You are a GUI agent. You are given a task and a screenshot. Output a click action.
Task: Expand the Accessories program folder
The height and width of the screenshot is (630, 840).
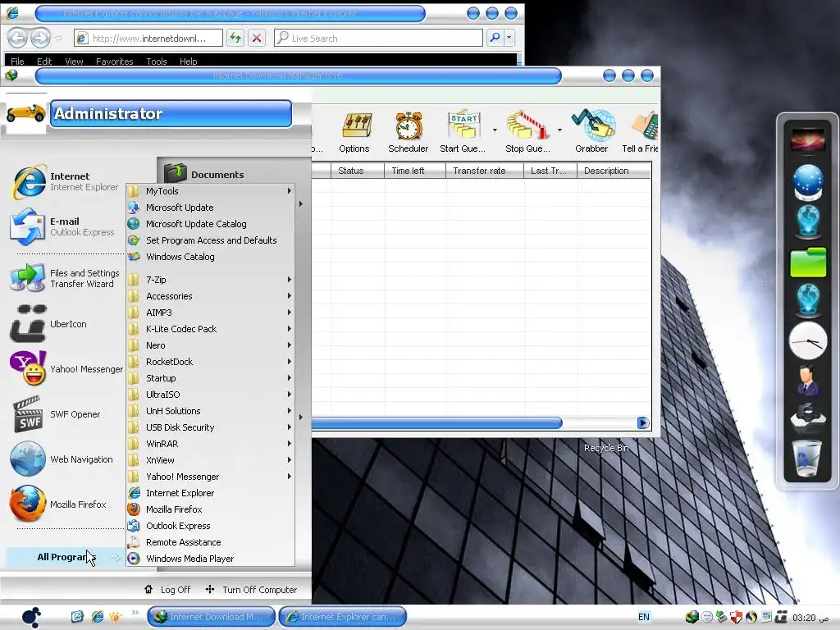(x=211, y=296)
